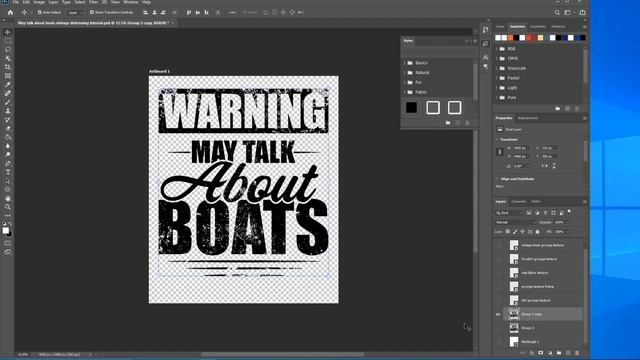Open the three-dots align options menu
The width and height of the screenshot is (640, 360).
(232, 13)
